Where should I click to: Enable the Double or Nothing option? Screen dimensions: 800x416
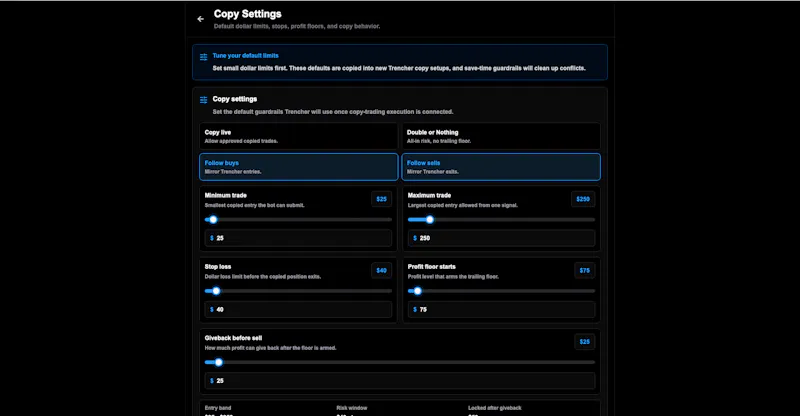501,136
